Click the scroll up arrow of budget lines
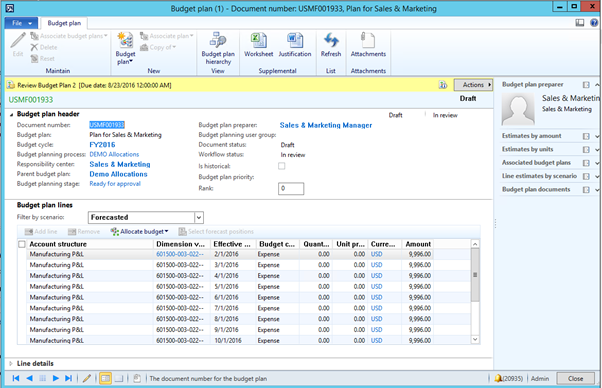602x388 pixels. 475,244
